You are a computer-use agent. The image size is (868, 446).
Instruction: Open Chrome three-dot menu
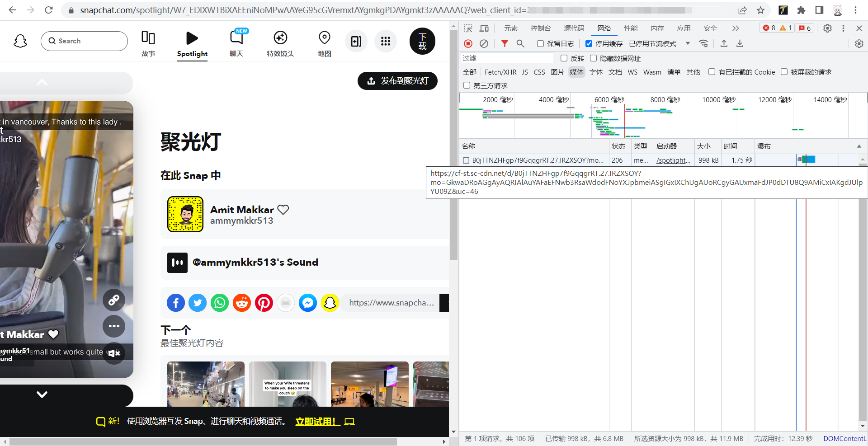point(856,10)
